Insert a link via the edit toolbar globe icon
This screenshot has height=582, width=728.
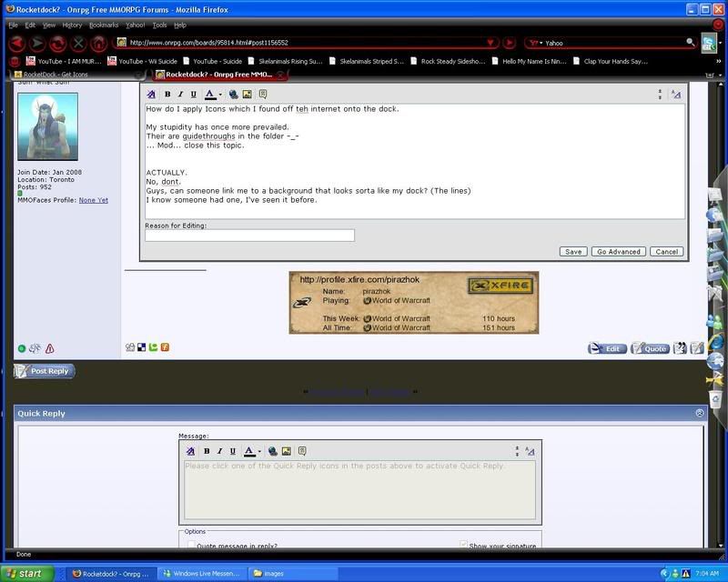pos(234,95)
